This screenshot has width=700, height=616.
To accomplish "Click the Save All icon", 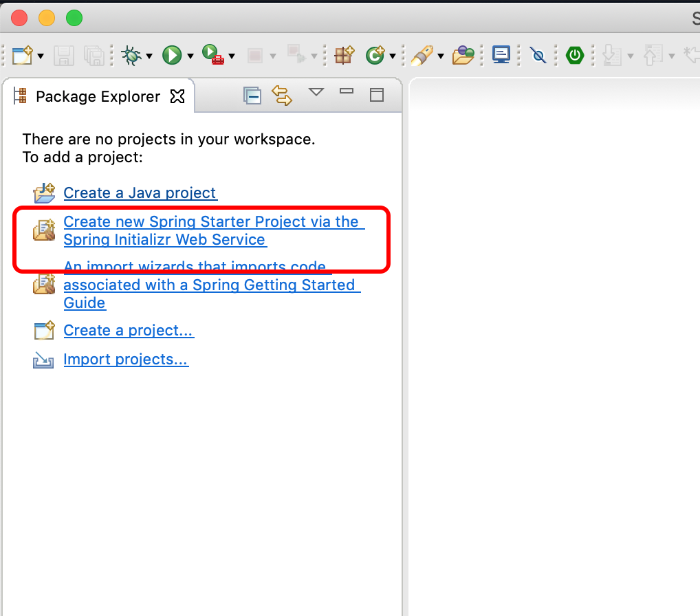I will tap(94, 56).
